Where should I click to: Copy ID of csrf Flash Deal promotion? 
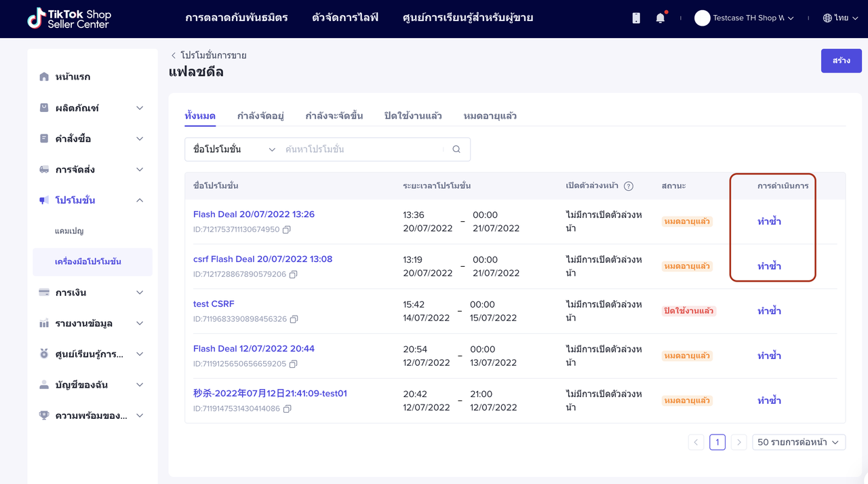293,274
